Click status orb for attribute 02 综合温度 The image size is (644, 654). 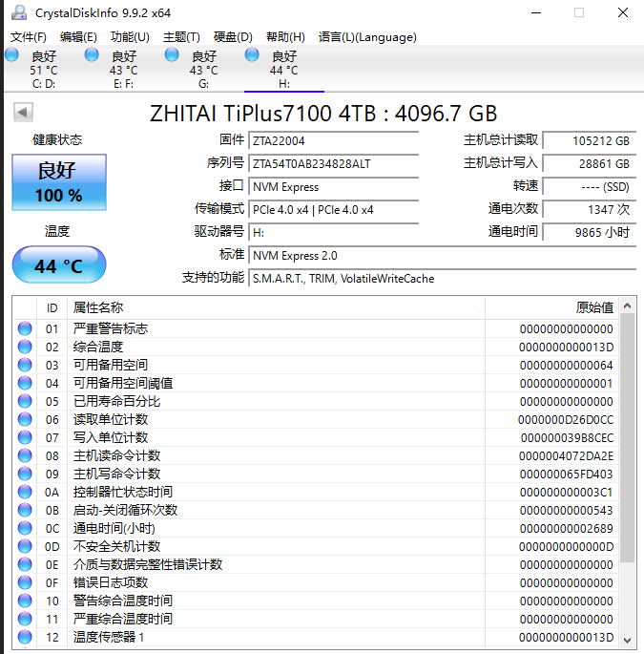coord(25,347)
